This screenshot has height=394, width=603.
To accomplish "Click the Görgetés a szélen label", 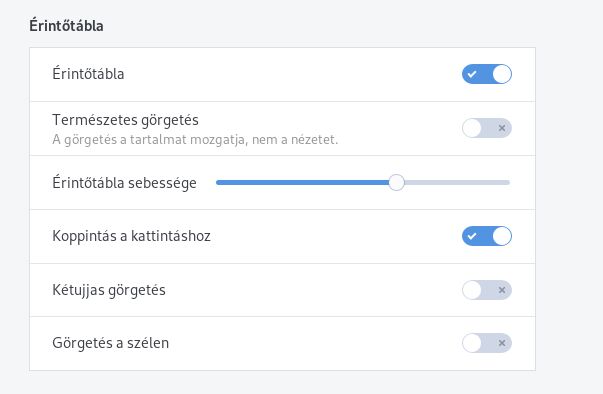I will coord(110,343).
